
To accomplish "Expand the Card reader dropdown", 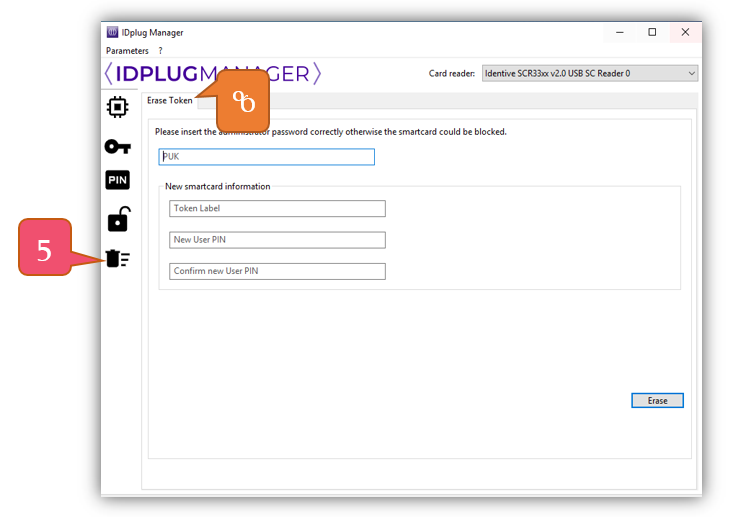I will coord(589,73).
